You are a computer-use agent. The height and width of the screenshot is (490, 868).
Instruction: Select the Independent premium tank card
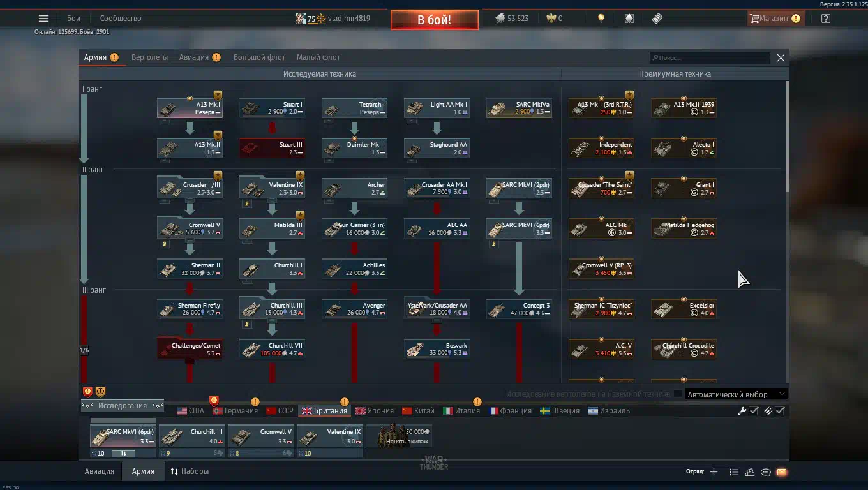tap(601, 149)
